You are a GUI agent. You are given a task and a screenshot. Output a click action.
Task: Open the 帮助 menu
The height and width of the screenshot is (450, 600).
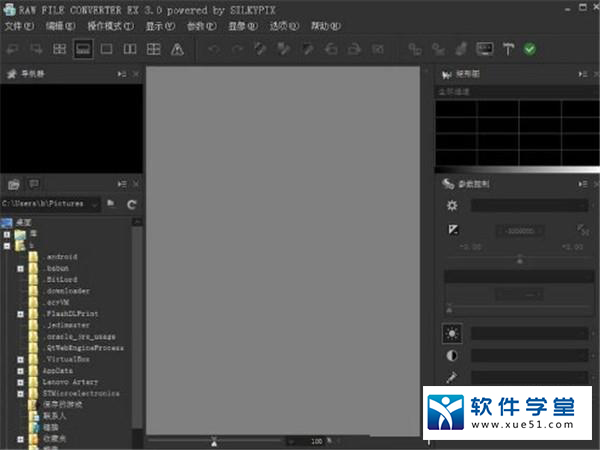(x=326, y=26)
